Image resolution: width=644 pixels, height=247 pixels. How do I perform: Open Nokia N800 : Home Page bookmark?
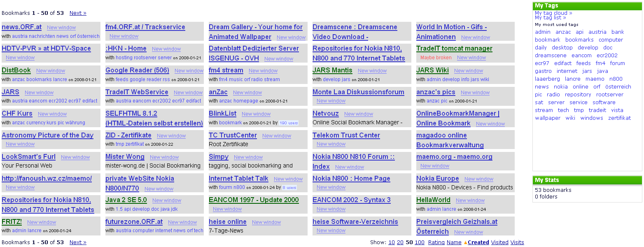click(351, 179)
